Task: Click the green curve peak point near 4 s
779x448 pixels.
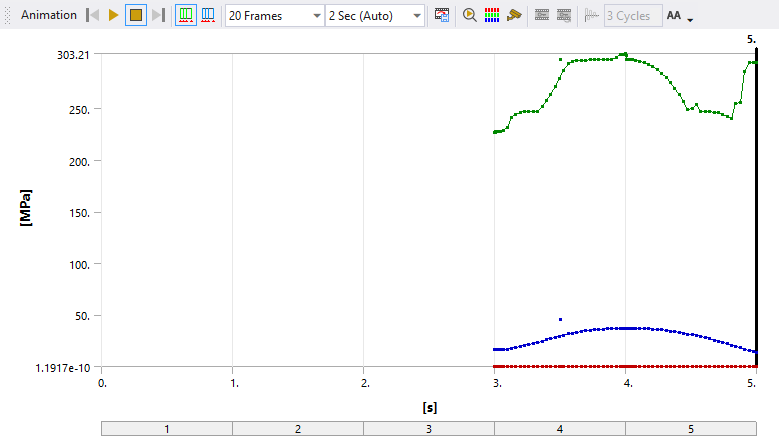Action: [625, 54]
